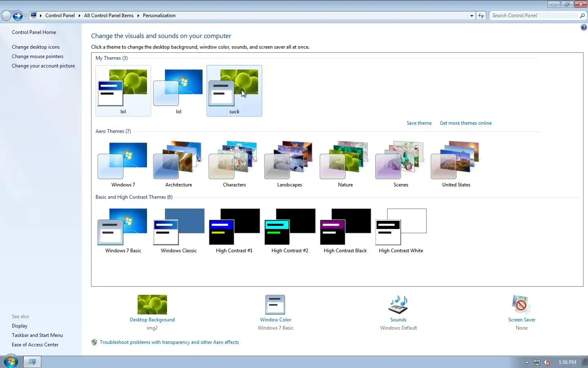Viewport: 588px width, 368px height.
Task: Choose the Windows 7 Basic theme
Action: [x=123, y=230]
